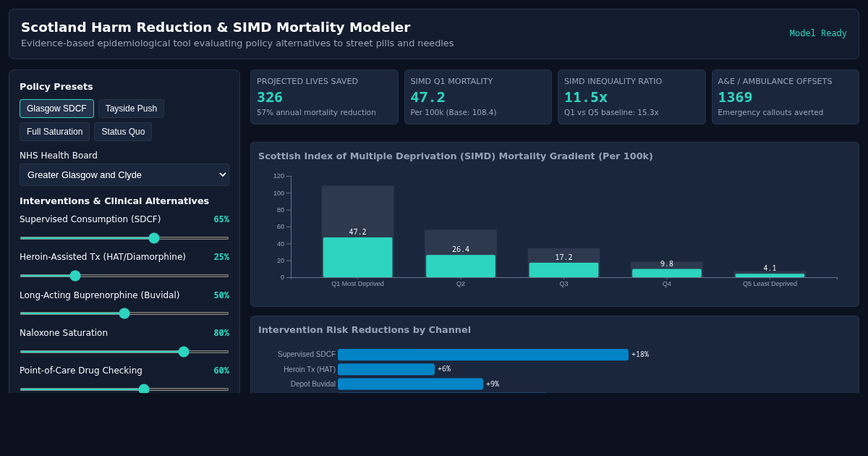Click the Heroin Tx (HAT) risk bar
Image resolution: width=868 pixels, height=456 pixels.
386,369
